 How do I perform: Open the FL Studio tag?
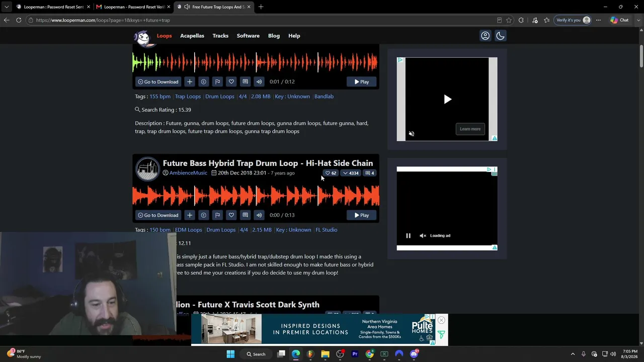[327, 230]
